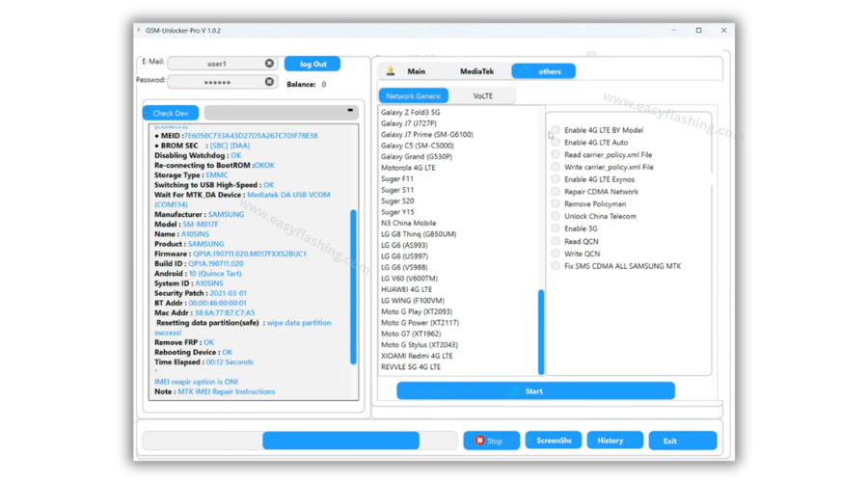Image resolution: width=868 pixels, height=482 pixels.
Task: Click the Stop button's red icon
Action: tap(480, 441)
